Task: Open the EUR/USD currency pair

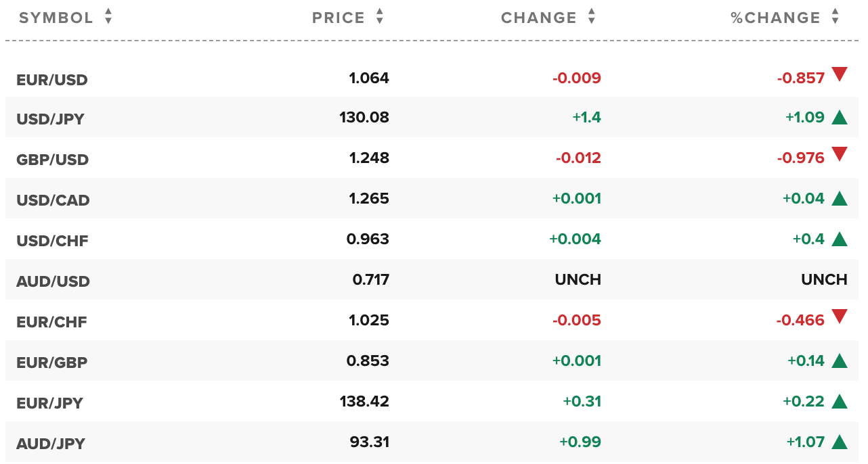Action: tap(52, 80)
